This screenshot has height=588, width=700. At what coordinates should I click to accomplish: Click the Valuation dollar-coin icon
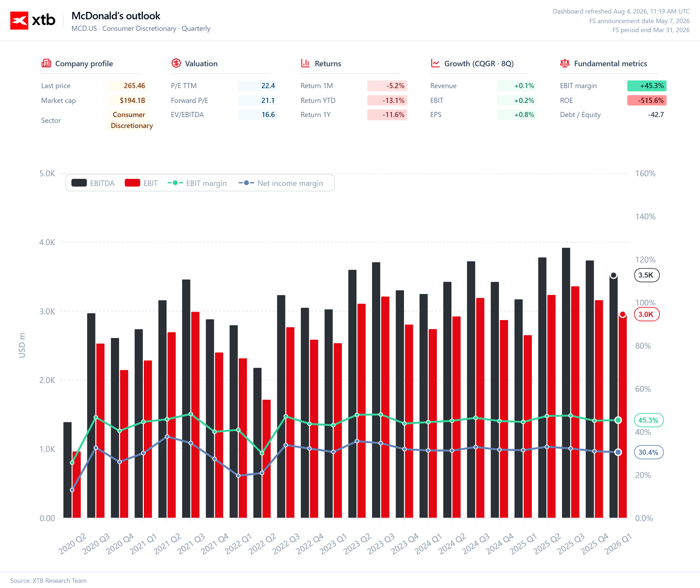pos(176,63)
